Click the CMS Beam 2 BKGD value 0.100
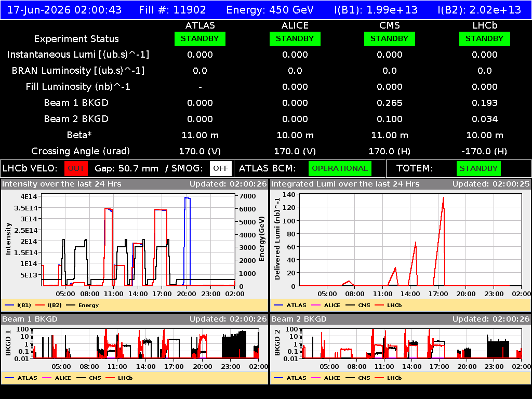Screen dimensions: 532x399 (x=390, y=119)
